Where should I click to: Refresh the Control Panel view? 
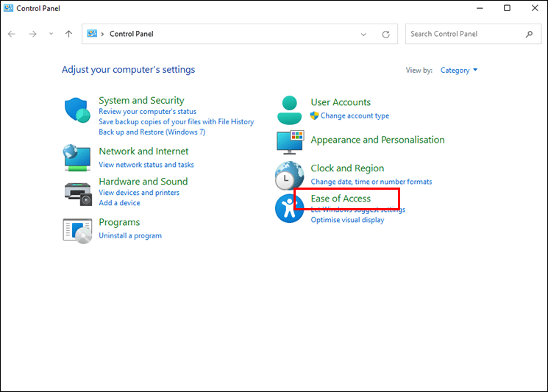coord(385,34)
